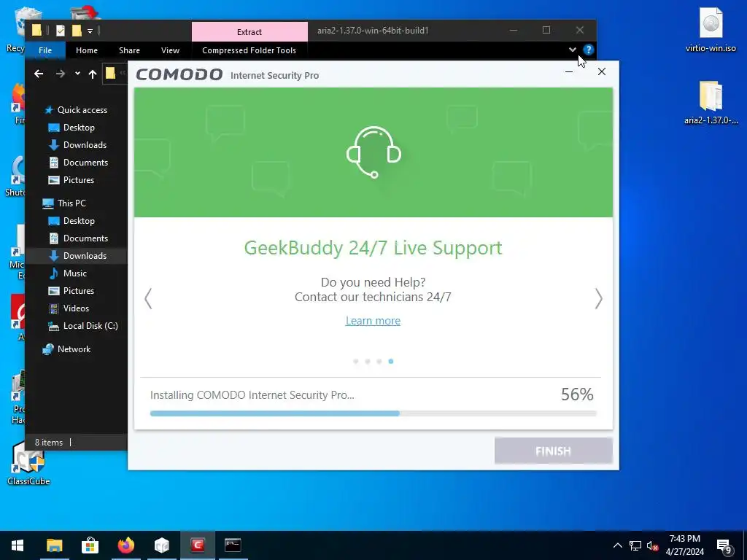Switch to Comodo installer taskbar icon
The height and width of the screenshot is (560, 747).
click(198, 545)
